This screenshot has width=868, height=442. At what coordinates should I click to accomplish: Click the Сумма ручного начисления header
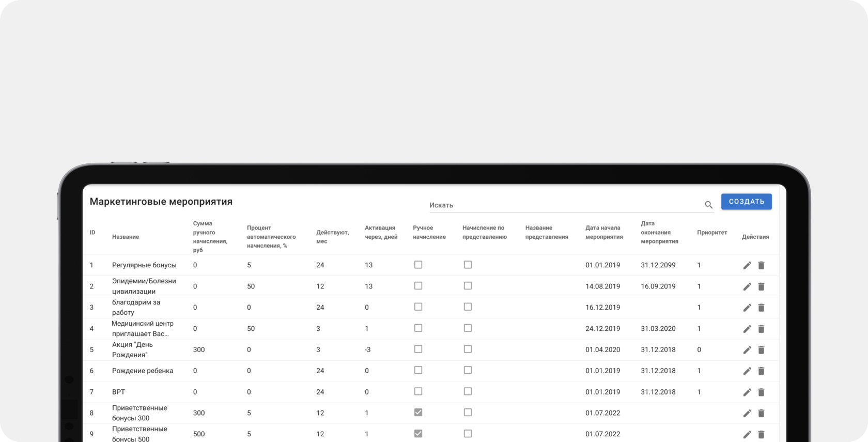[x=210, y=237]
